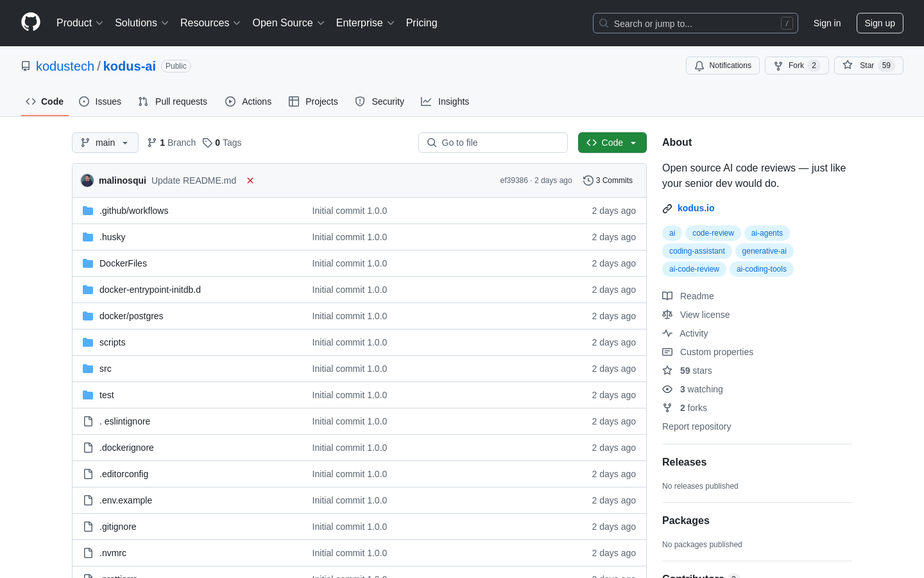Open the 3 Commits history
The image size is (924, 578).
608,180
